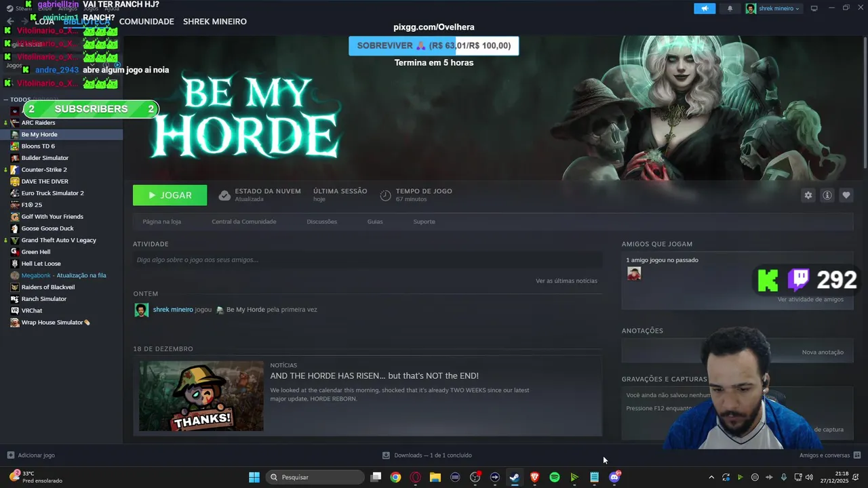Add Be My Horde to favorites heart
The width and height of the screenshot is (868, 488).
[846, 195]
